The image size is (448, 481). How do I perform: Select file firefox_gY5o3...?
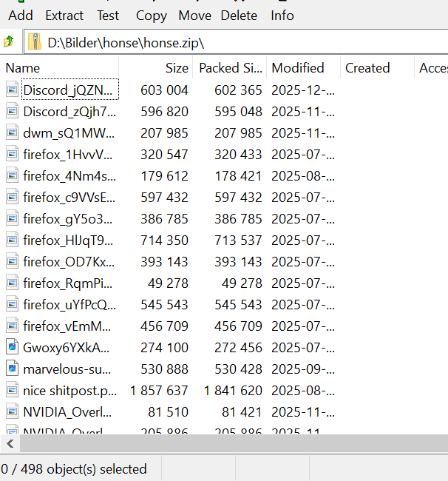point(68,219)
